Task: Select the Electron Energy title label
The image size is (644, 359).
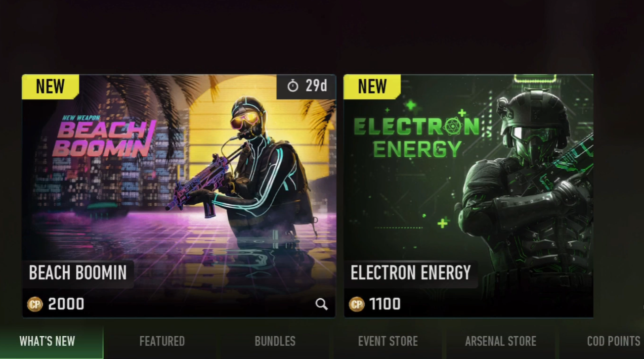Action: [411, 273]
